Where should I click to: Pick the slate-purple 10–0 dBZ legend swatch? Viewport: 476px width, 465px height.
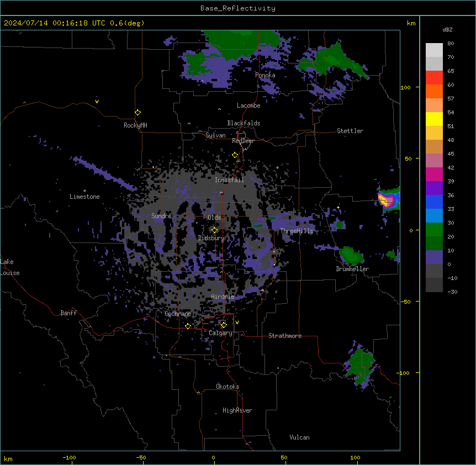click(x=434, y=257)
